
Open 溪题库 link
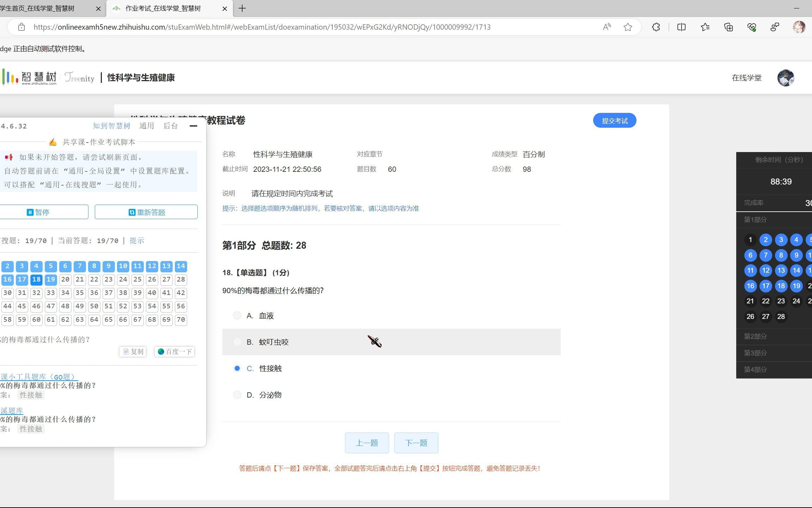pyautogui.click(x=12, y=411)
